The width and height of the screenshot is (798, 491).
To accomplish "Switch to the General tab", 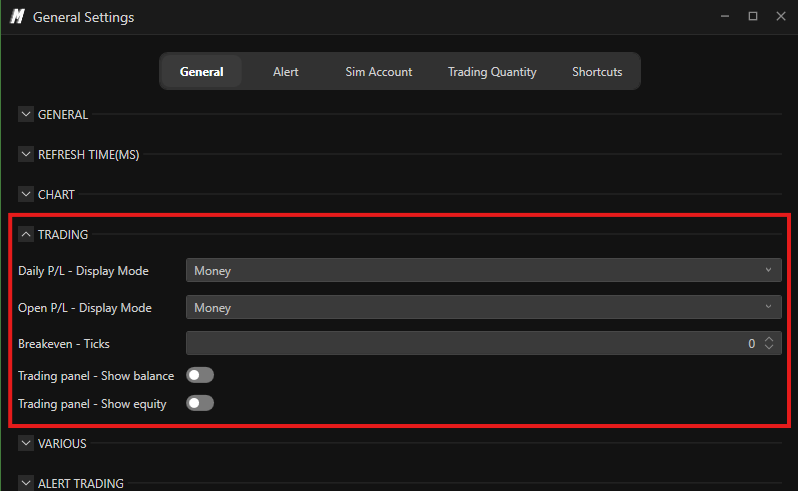I will 202,72.
